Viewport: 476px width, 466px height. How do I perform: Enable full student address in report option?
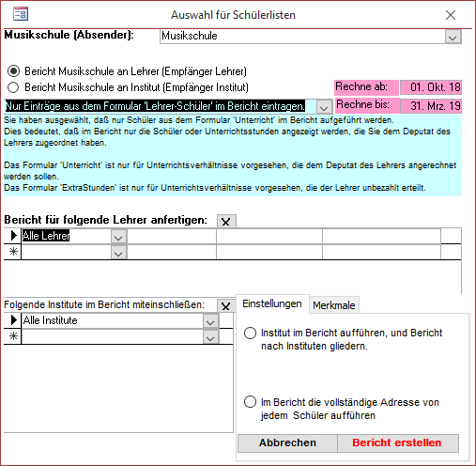(250, 402)
